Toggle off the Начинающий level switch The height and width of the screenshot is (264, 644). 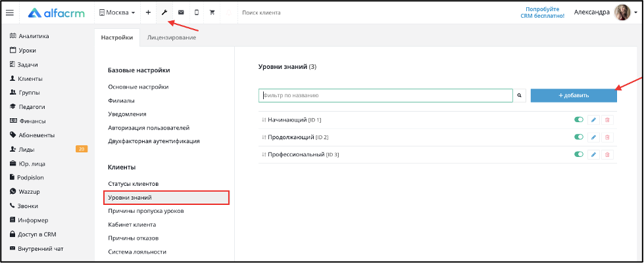(x=579, y=120)
